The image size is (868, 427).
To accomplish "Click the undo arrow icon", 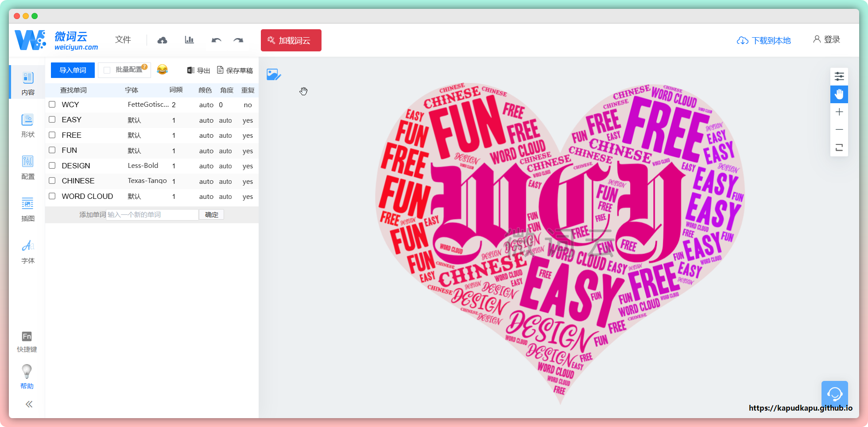I will pyautogui.click(x=216, y=40).
